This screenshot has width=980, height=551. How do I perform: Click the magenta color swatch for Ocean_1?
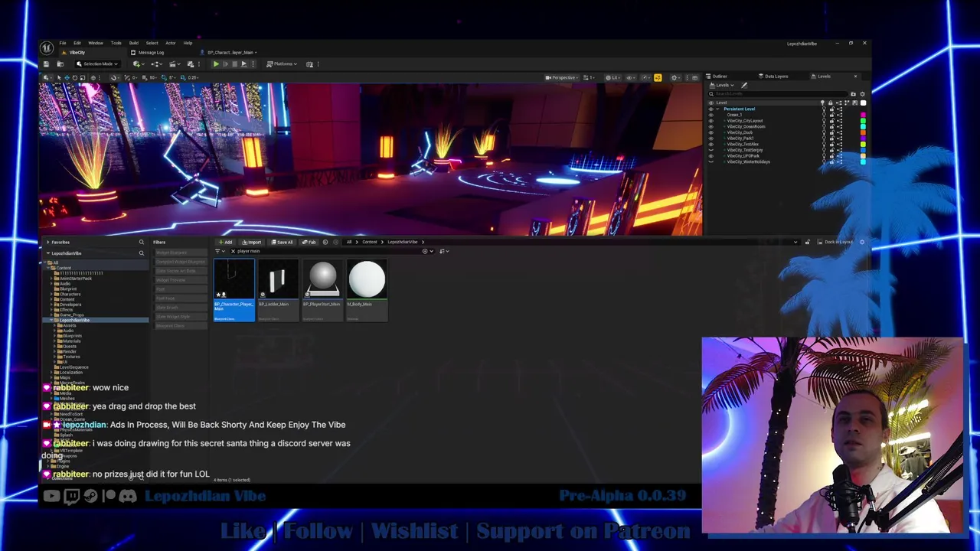[x=863, y=115]
